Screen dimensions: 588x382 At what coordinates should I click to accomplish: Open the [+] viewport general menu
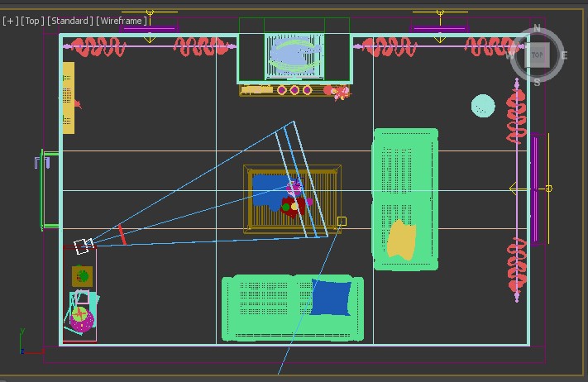[x=9, y=20]
